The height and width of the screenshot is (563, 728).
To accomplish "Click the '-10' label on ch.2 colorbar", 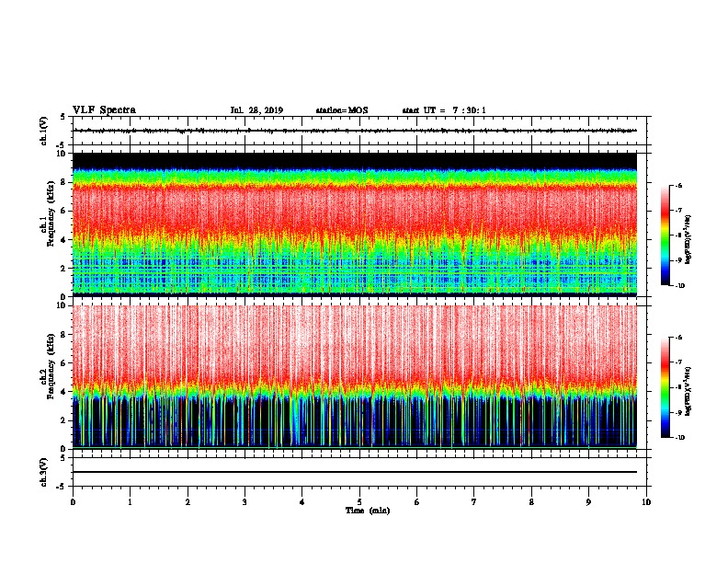I will [x=679, y=438].
